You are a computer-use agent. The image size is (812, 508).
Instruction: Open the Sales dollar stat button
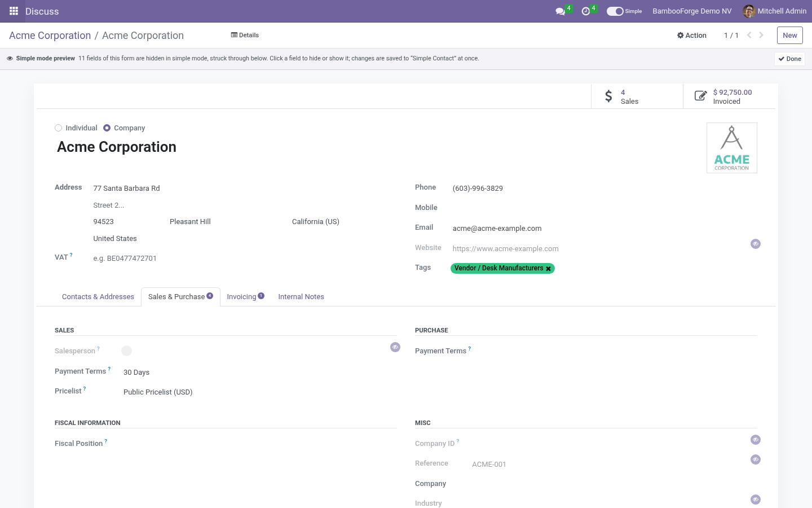(637, 97)
